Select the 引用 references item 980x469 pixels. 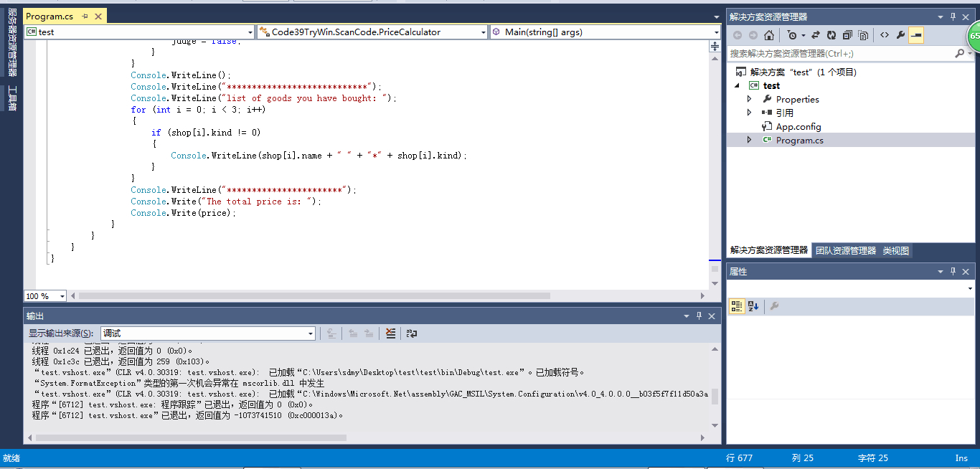click(784, 113)
